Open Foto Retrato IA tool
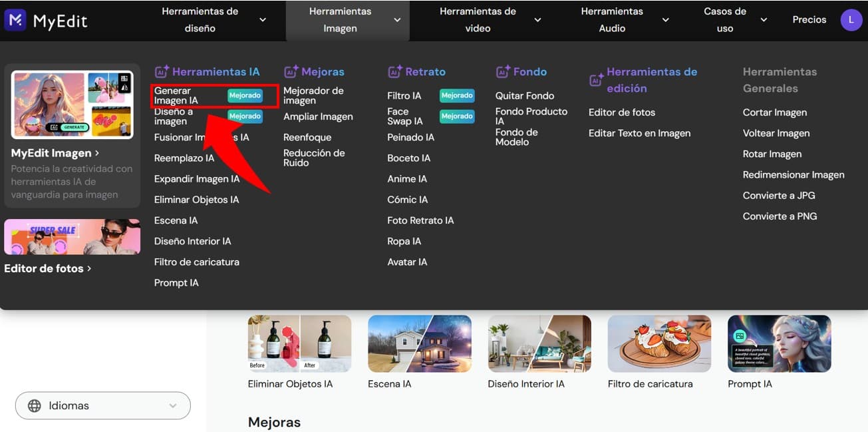The height and width of the screenshot is (432, 868). pyautogui.click(x=420, y=220)
